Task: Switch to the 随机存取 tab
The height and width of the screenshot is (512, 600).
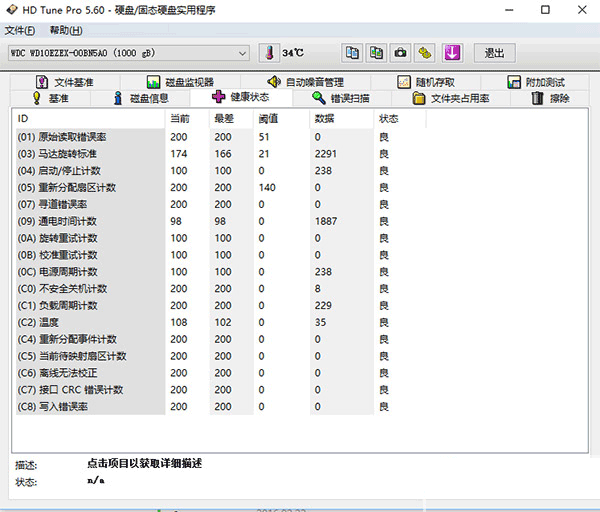Action: pos(426,82)
